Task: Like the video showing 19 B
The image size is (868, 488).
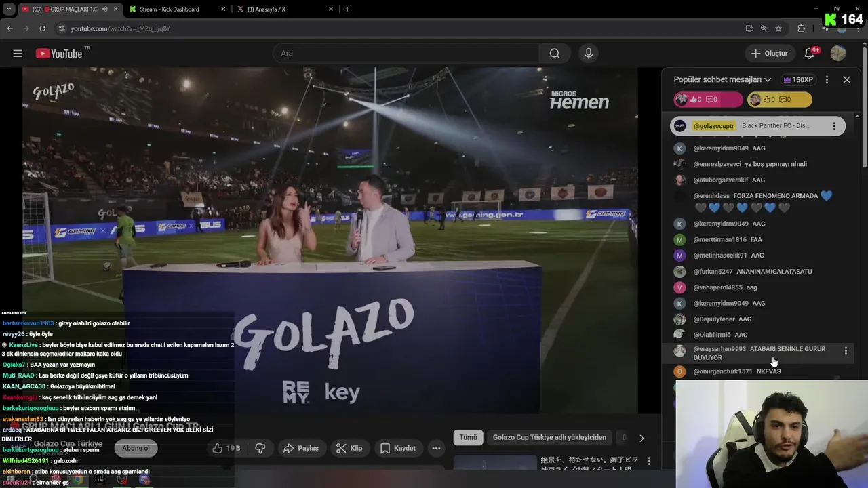Action: point(226,448)
